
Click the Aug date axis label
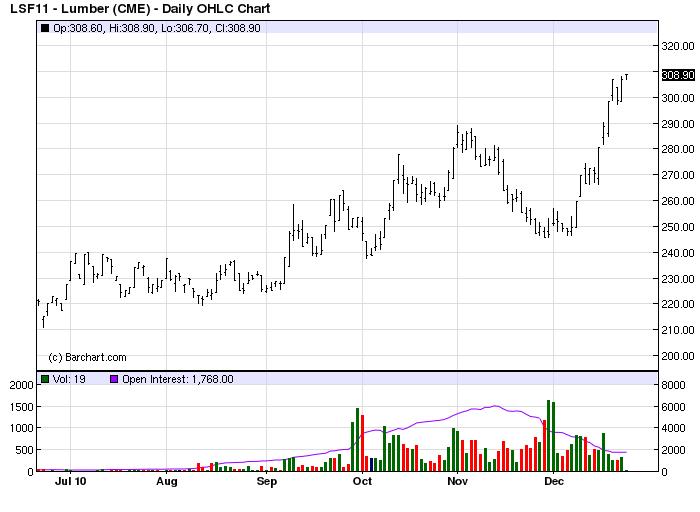(167, 481)
